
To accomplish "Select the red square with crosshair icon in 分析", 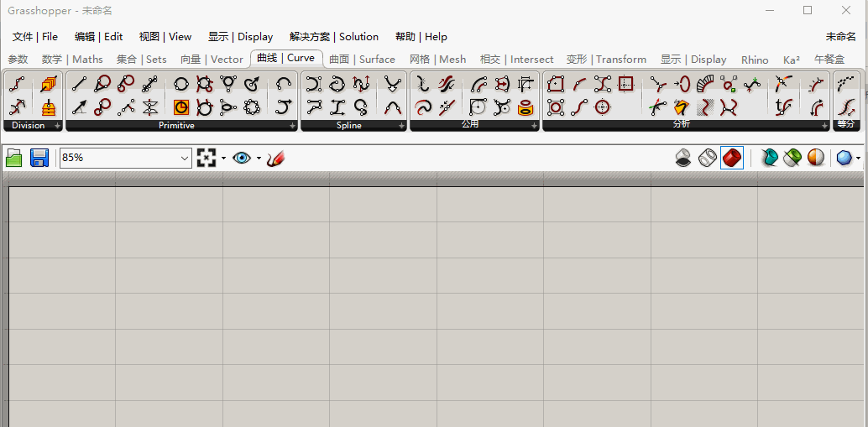I will [x=625, y=84].
